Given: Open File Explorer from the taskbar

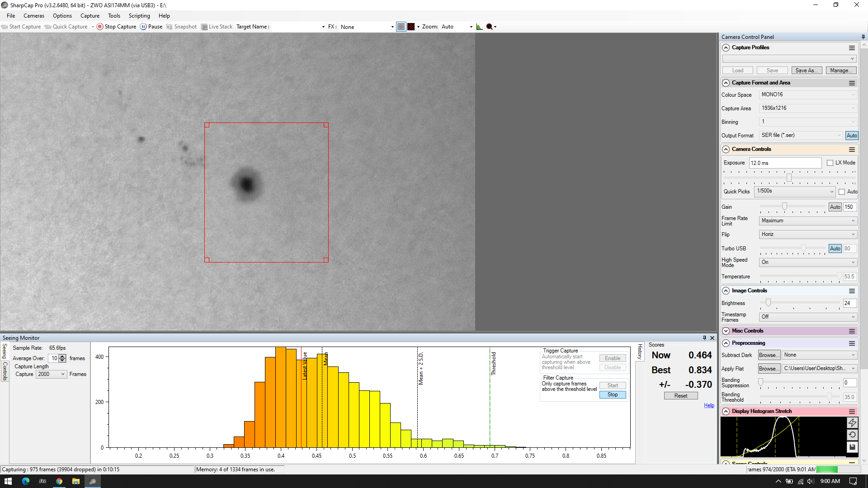Looking at the screenshot, I should coord(76,481).
